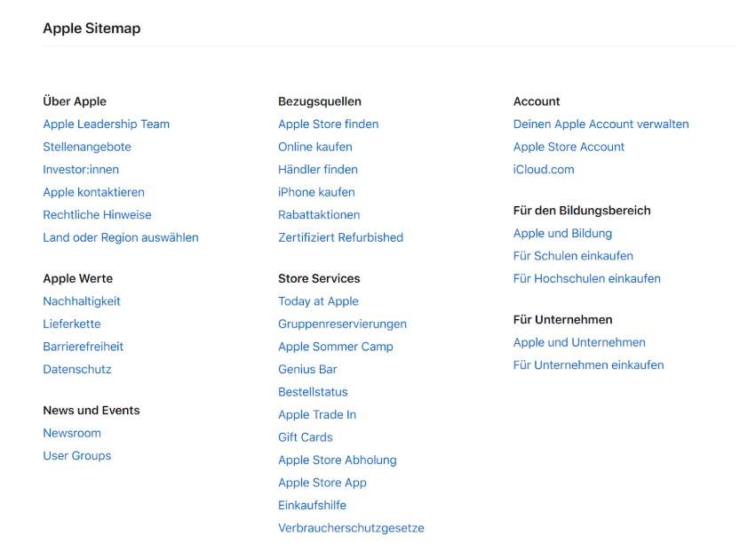Visit the Nachhaltigkeit page
The width and height of the screenshot is (756, 560).
[x=82, y=300]
